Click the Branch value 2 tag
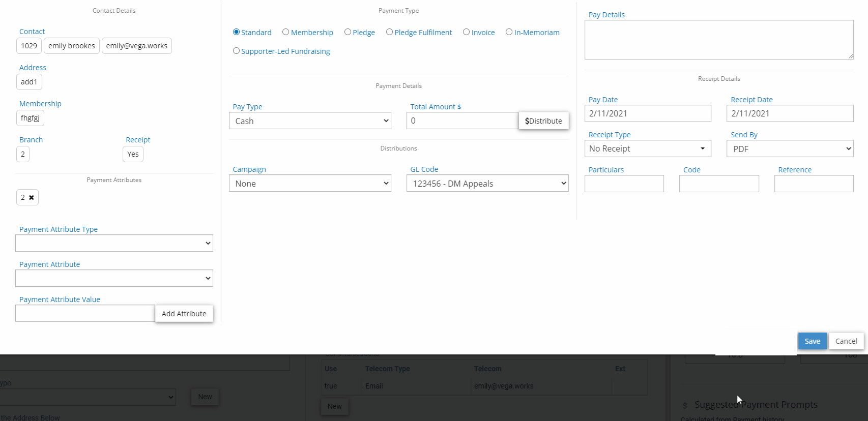Screen dimensions: 868x421 coord(23,154)
